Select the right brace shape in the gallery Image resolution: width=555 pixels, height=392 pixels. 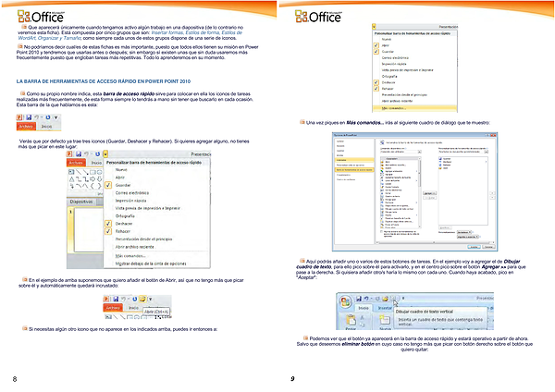pyautogui.click(x=100, y=186)
